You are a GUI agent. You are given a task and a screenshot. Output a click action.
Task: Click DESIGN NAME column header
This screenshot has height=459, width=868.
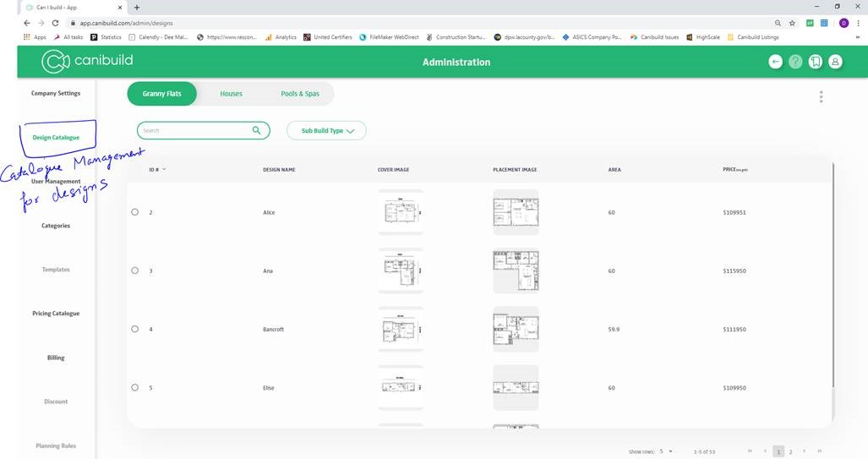(279, 169)
